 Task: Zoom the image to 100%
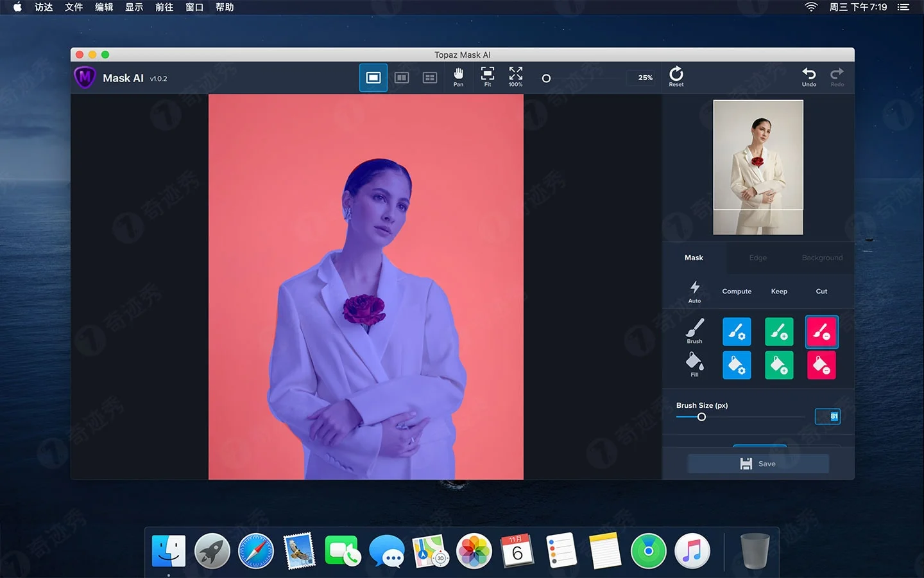515,77
